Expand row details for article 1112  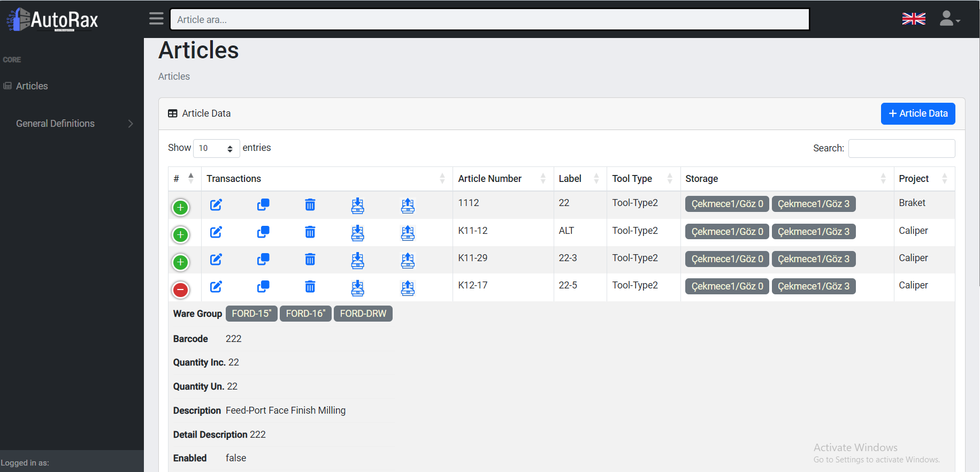181,208
